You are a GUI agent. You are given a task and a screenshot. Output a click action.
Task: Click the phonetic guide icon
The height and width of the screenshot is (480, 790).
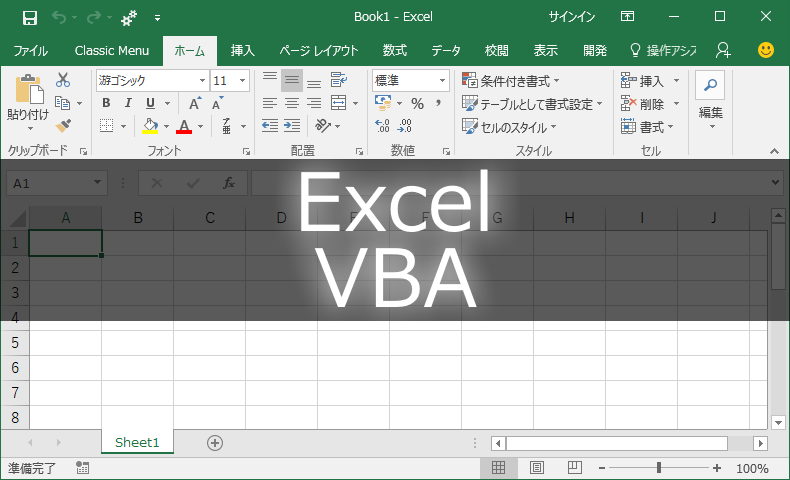point(227,125)
